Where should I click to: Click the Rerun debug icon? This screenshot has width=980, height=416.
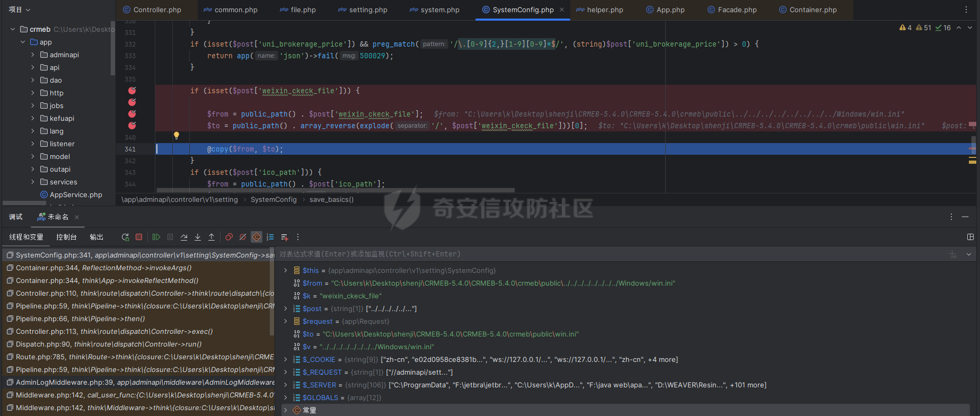125,237
